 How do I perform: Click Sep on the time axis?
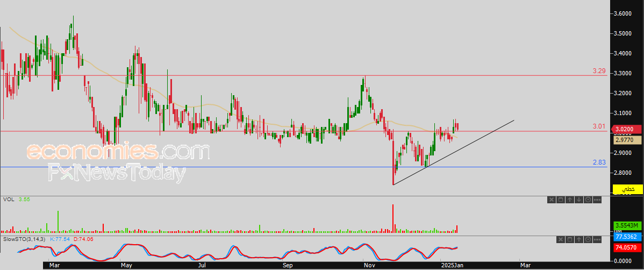pos(288,266)
